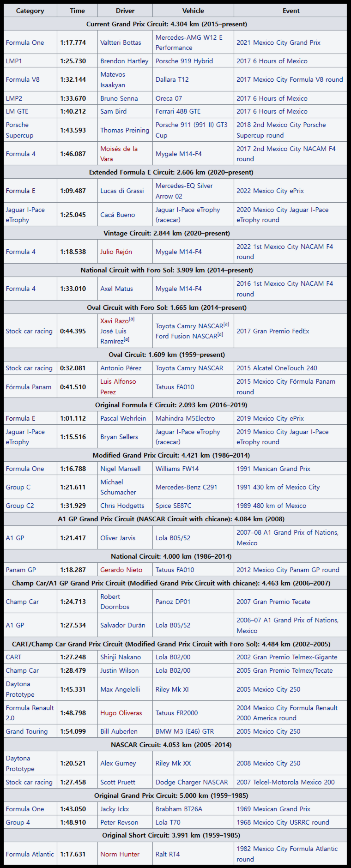Image resolution: width=351 pixels, height=868 pixels.
Task: Open the 2016 1st Mexico City NACAM F4 round link
Action: 284,289
